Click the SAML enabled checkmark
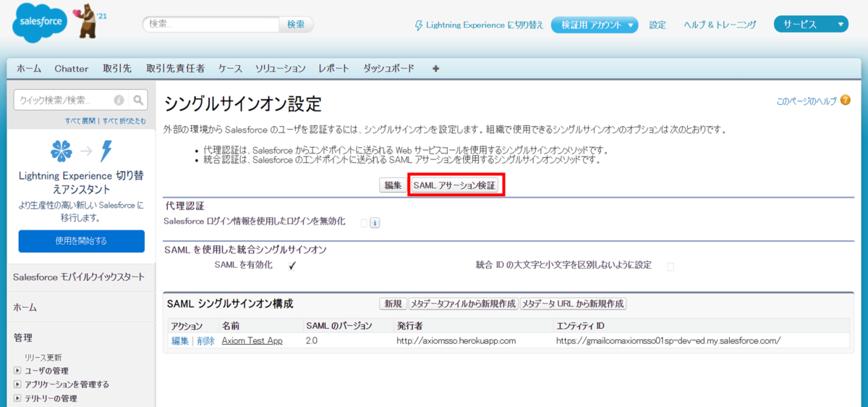This screenshot has width=868, height=407. click(292, 266)
